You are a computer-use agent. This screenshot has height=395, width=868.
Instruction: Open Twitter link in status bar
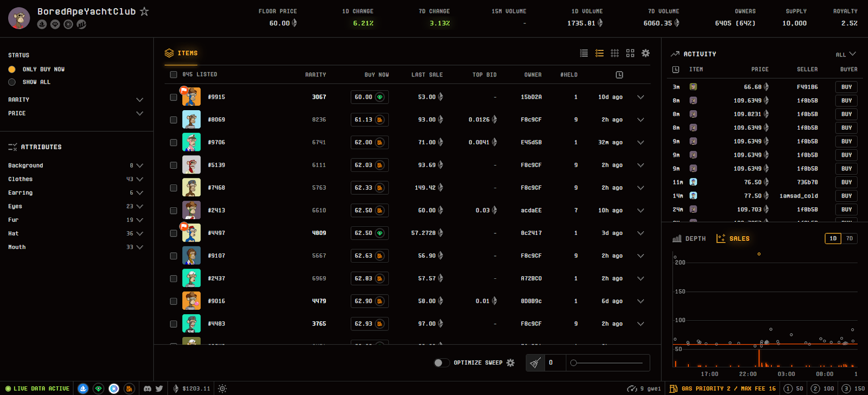[x=159, y=388]
